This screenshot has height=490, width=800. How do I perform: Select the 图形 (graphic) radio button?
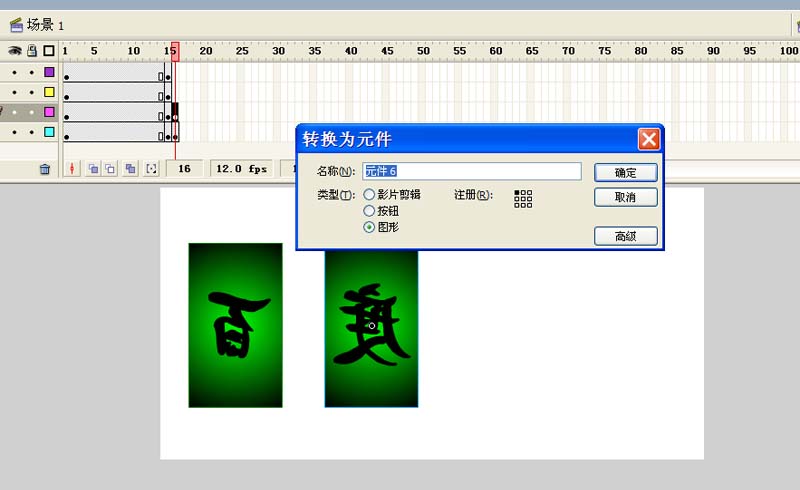pyautogui.click(x=369, y=227)
